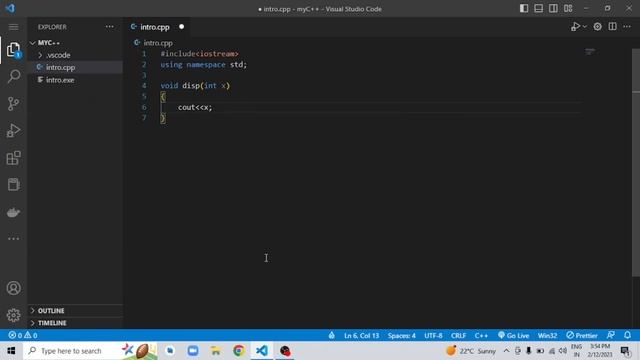Toggle the primary side bar layout button
The height and width of the screenshot is (360, 640).
pos(524,9)
